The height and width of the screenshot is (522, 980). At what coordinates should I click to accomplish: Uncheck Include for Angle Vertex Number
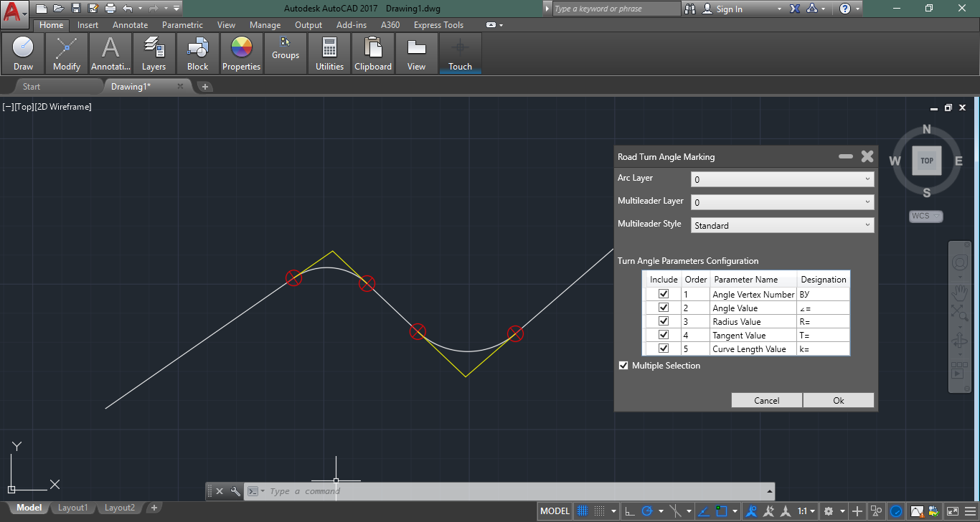pyautogui.click(x=664, y=294)
